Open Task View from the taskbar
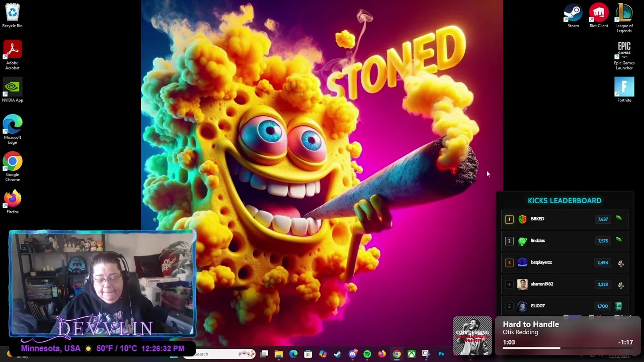The width and height of the screenshot is (644, 362). click(x=264, y=354)
